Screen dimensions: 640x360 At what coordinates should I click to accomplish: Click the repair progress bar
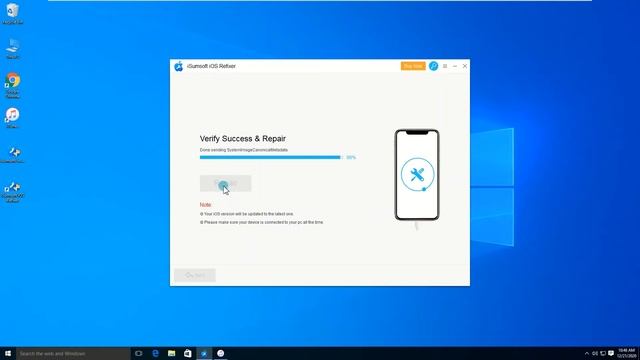(x=271, y=157)
